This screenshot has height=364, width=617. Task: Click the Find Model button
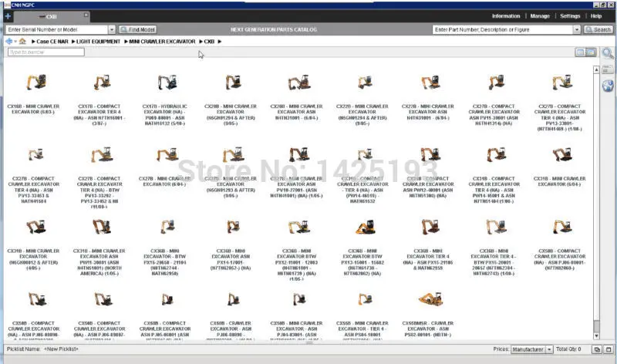click(138, 29)
